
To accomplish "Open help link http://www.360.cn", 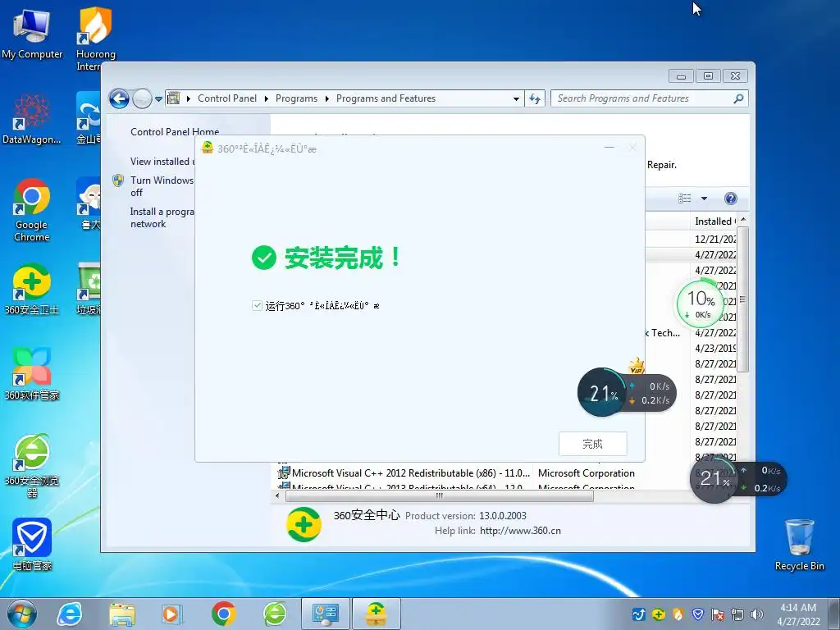I will (520, 531).
